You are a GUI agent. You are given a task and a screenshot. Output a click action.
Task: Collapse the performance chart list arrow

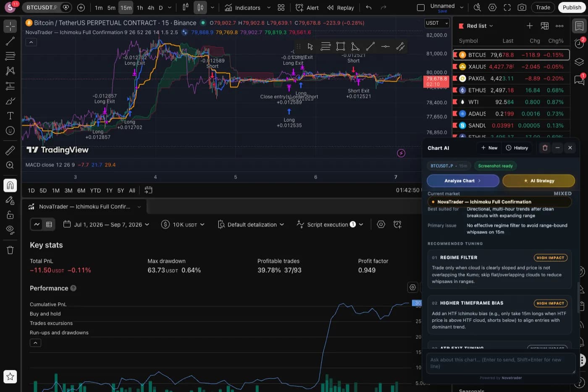(x=36, y=343)
